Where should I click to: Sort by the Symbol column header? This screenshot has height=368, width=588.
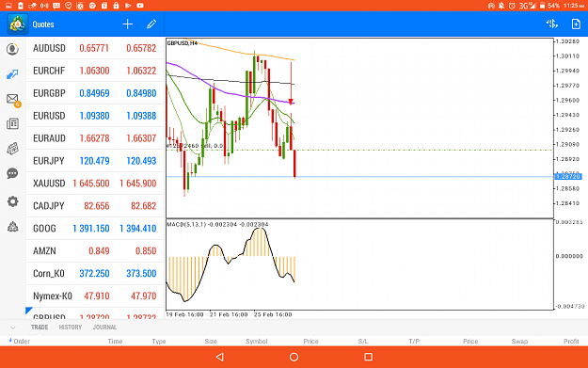[x=257, y=341]
